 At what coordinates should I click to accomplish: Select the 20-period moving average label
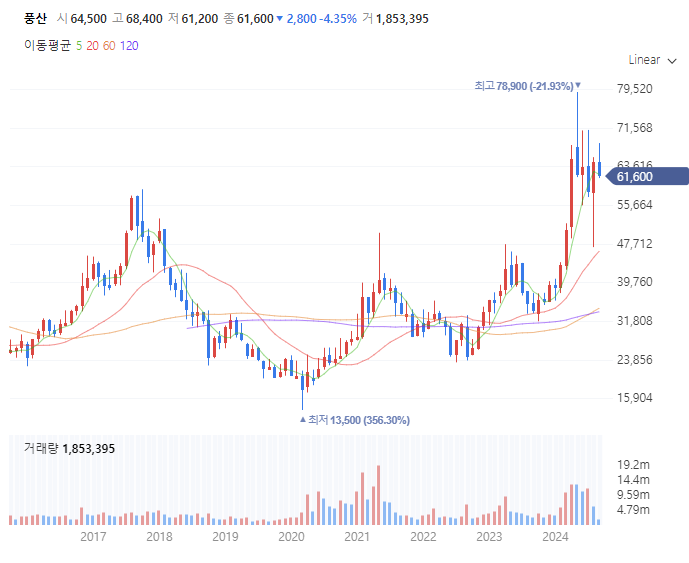(x=92, y=46)
